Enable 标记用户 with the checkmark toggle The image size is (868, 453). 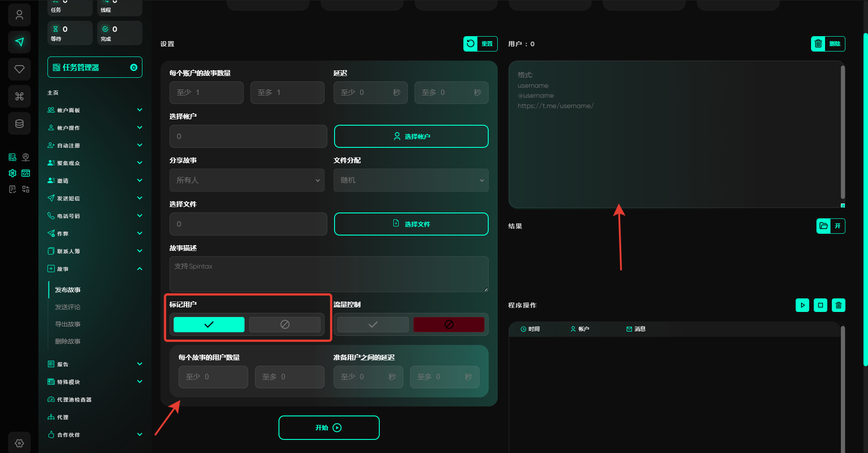coord(209,325)
